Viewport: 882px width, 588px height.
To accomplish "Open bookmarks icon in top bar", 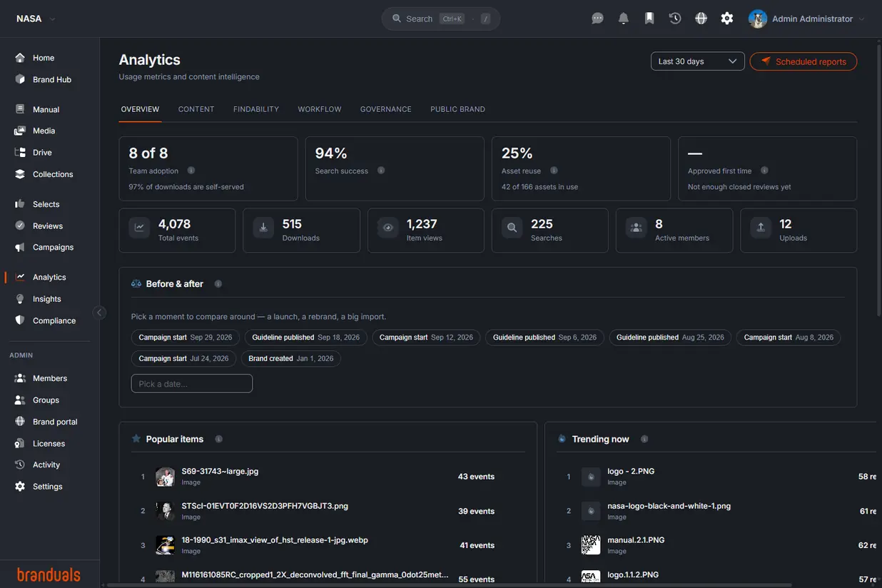I will tap(649, 19).
